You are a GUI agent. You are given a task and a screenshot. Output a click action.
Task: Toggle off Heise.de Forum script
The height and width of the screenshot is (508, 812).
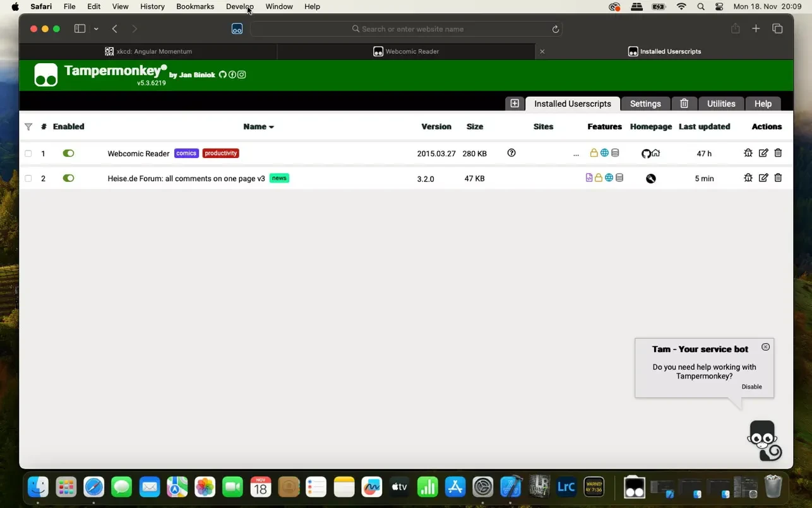click(68, 178)
